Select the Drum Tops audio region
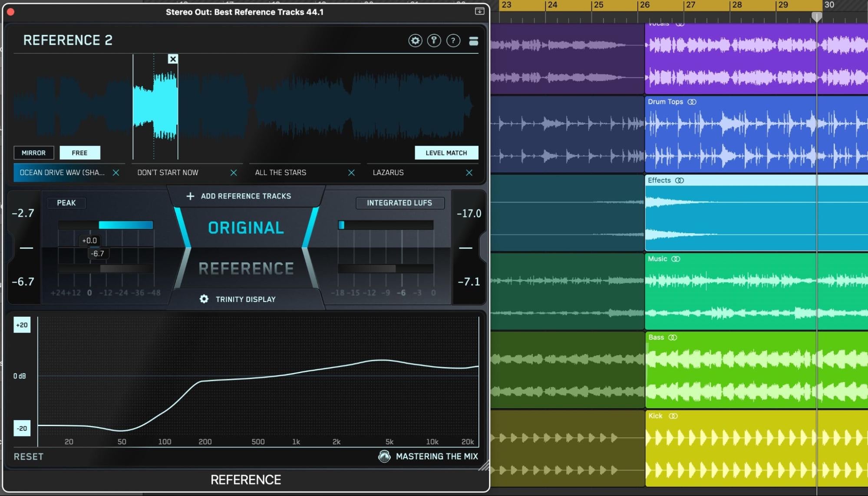Image resolution: width=868 pixels, height=496 pixels. coord(756,134)
